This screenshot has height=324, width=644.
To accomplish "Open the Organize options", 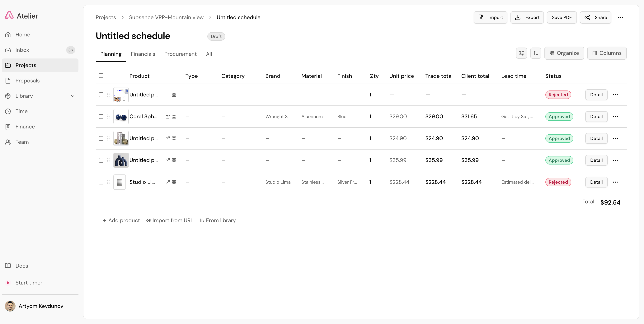I will coord(564,53).
